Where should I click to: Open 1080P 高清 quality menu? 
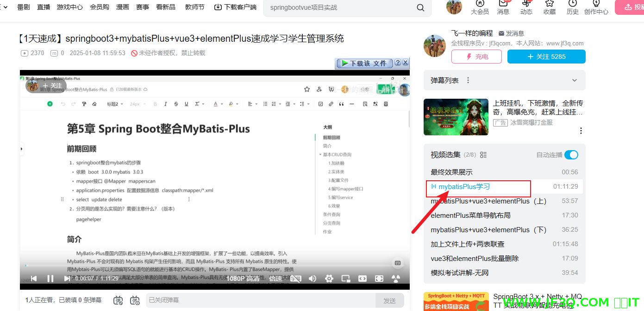pyautogui.click(x=243, y=279)
